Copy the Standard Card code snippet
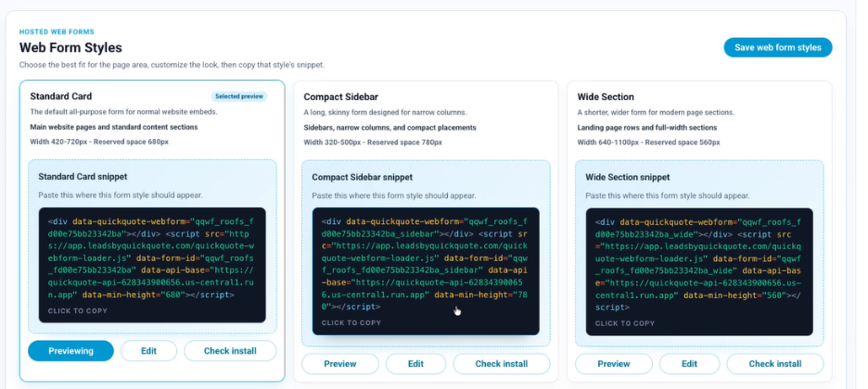 [x=152, y=265]
